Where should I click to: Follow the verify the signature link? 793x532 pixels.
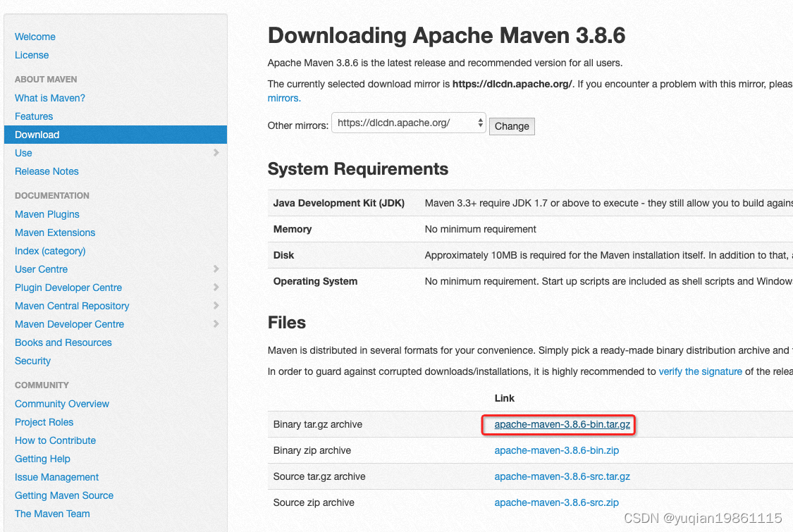click(701, 371)
